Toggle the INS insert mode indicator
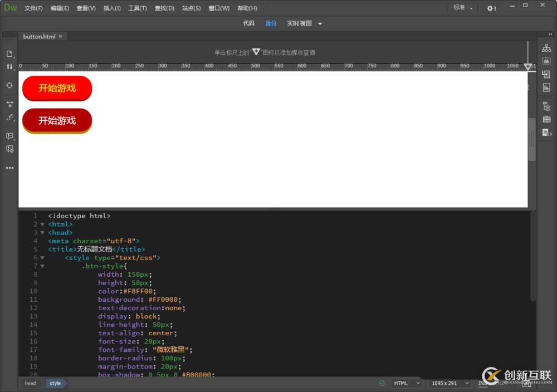The width and height of the screenshot is (557, 392). point(482,383)
